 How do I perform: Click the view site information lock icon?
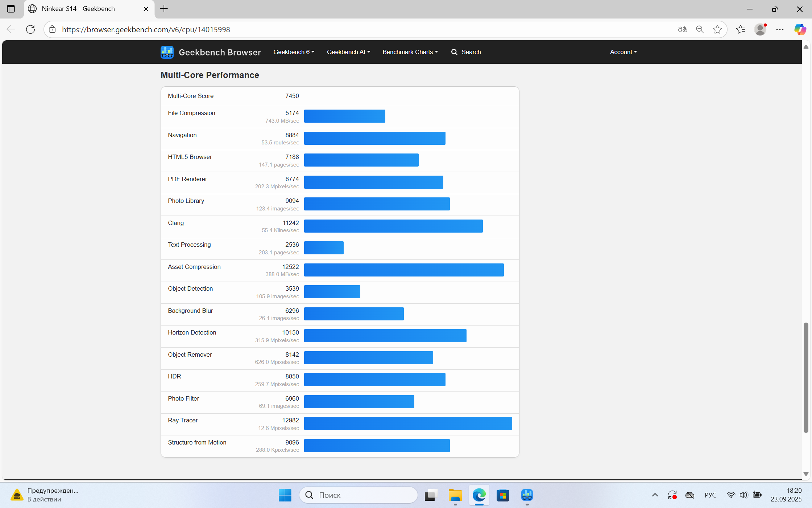[52, 29]
